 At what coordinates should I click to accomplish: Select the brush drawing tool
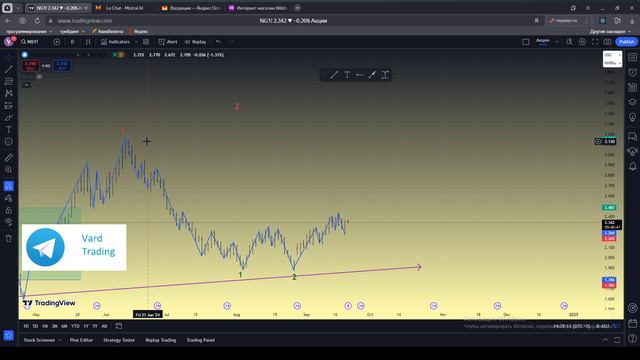coord(9,118)
